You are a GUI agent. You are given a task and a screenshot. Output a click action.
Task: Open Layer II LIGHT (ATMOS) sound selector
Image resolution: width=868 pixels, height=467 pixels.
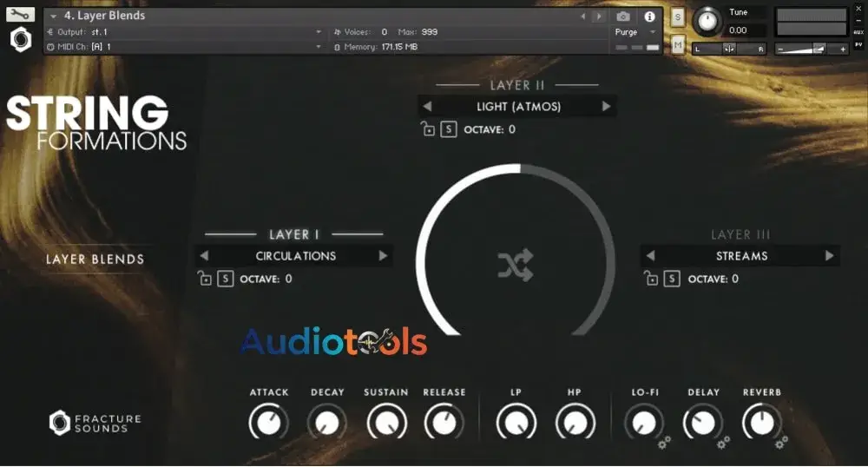519,106
